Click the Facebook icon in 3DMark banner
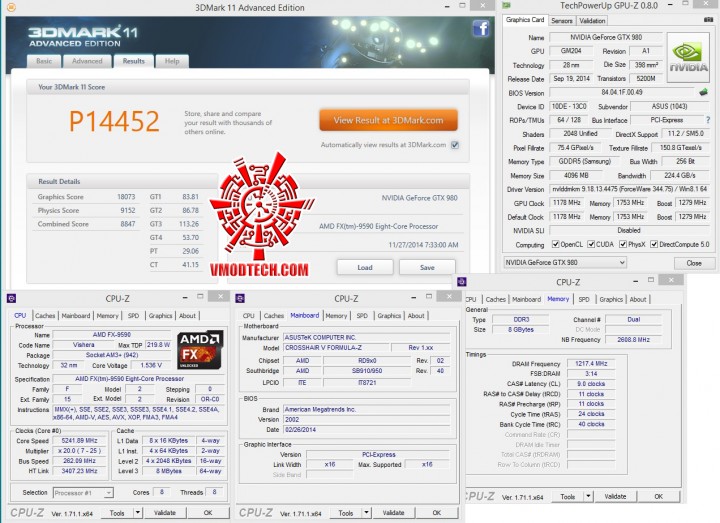The image size is (720, 523). coord(481,29)
